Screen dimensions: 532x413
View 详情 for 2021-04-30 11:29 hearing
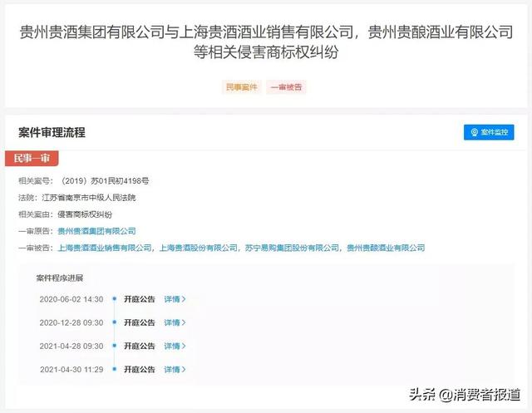coord(175,369)
